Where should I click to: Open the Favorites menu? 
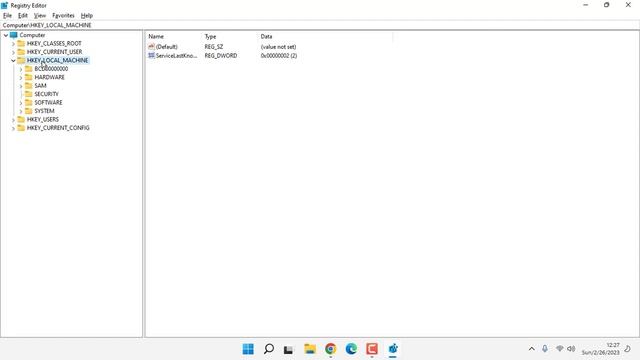tap(63, 16)
